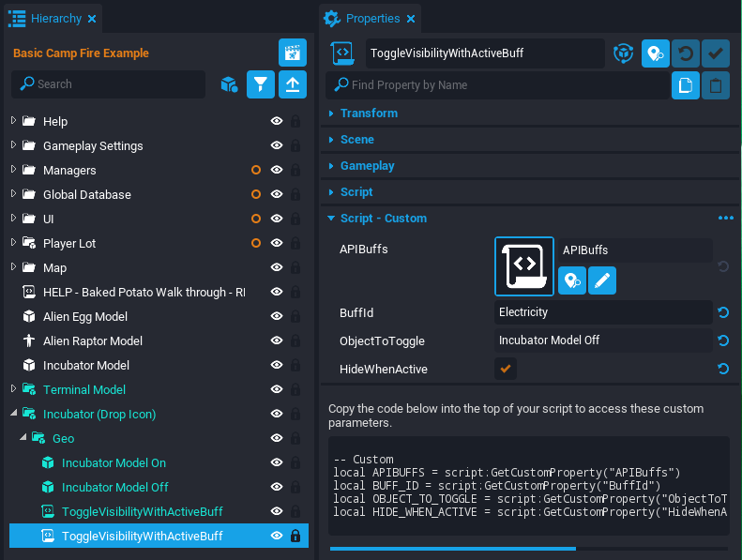Click the paste clipboard icon in Properties
Viewport: 742px width, 560px height.
tap(716, 85)
